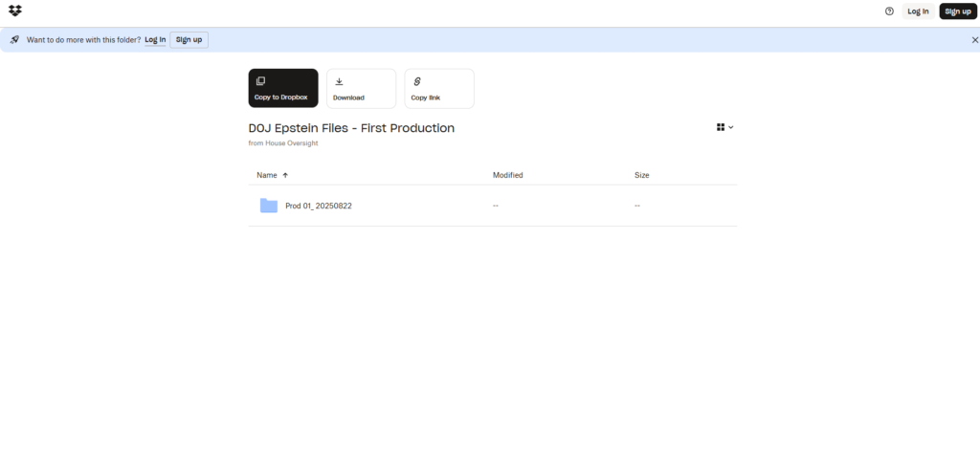The width and height of the screenshot is (980, 457).
Task: Expand the view options chevron
Action: (731, 127)
